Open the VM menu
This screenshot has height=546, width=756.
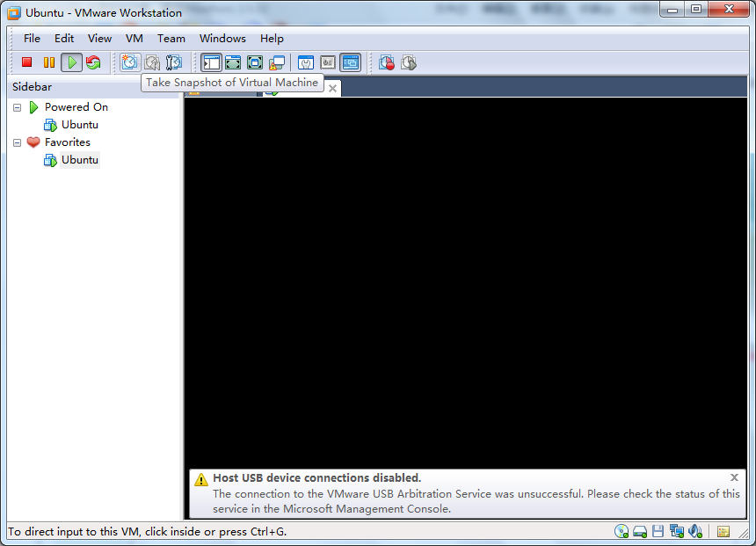134,39
